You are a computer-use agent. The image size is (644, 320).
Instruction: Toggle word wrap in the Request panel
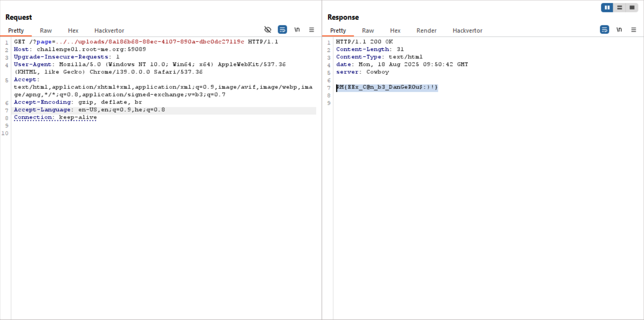(282, 30)
